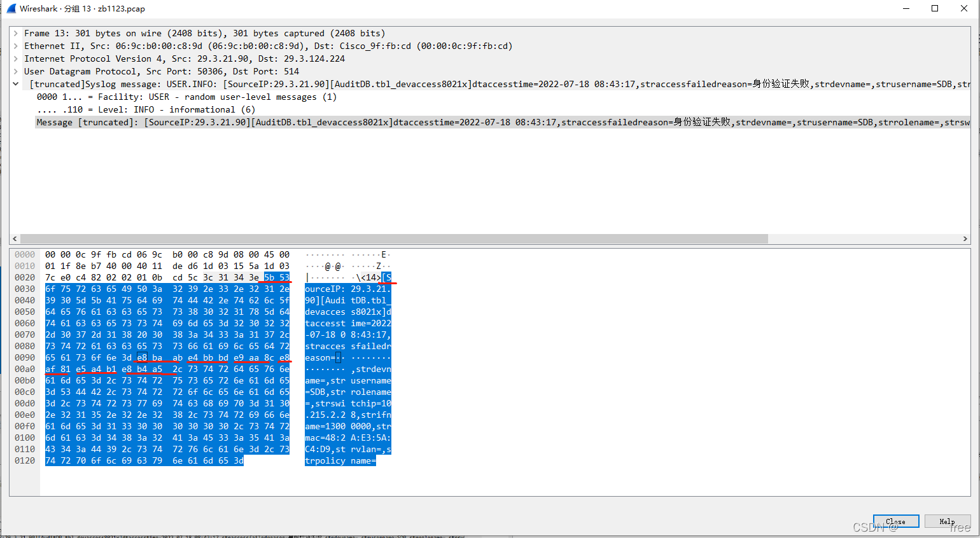Viewport: 980px width, 538px height.
Task: Expand User Datagram Protocol row
Action: [x=16, y=71]
